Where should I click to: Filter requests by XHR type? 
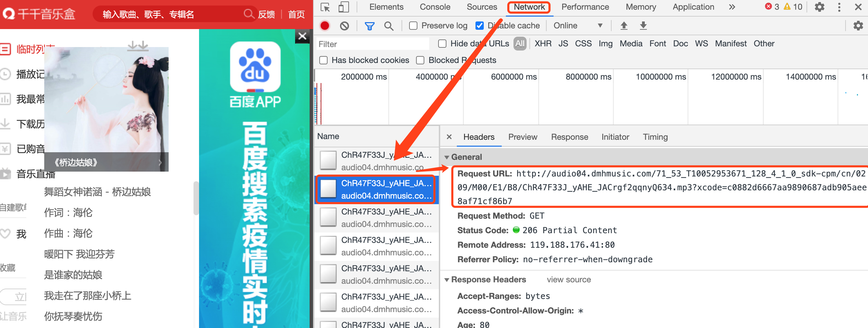click(543, 44)
